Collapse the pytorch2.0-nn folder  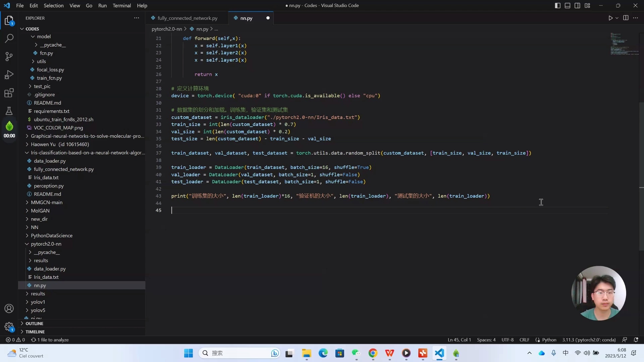[46, 244]
